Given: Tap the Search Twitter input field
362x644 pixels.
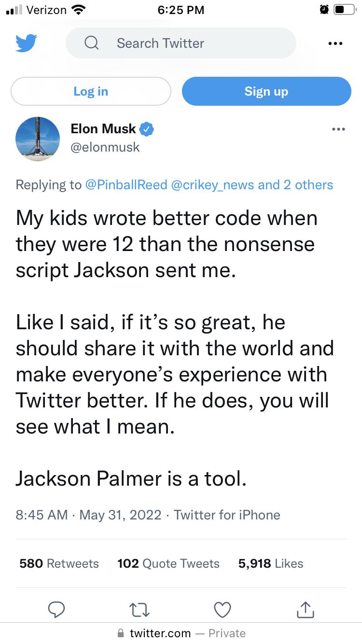Looking at the screenshot, I should coord(181,43).
